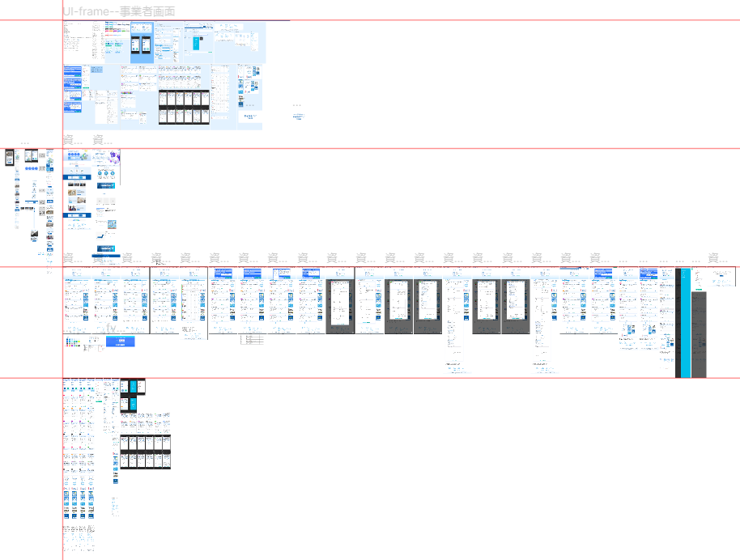
Task: Select the dark phone mockup grid in bottom section
Action: click(x=146, y=452)
